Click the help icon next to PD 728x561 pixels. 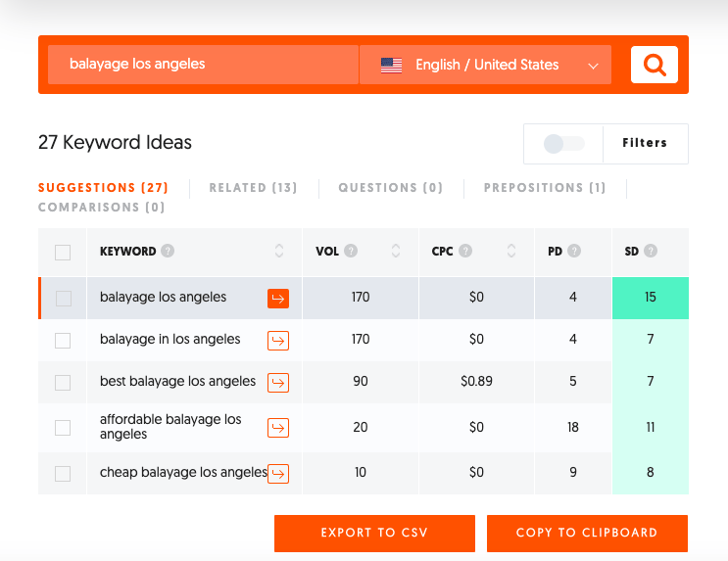(x=574, y=251)
